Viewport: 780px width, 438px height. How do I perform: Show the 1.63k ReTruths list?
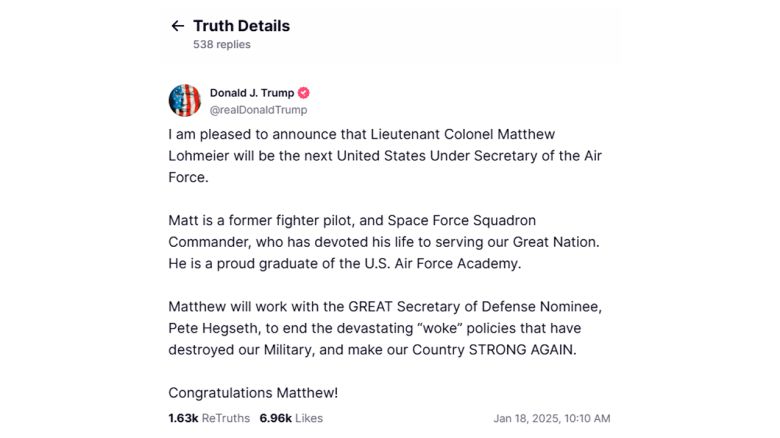point(209,418)
